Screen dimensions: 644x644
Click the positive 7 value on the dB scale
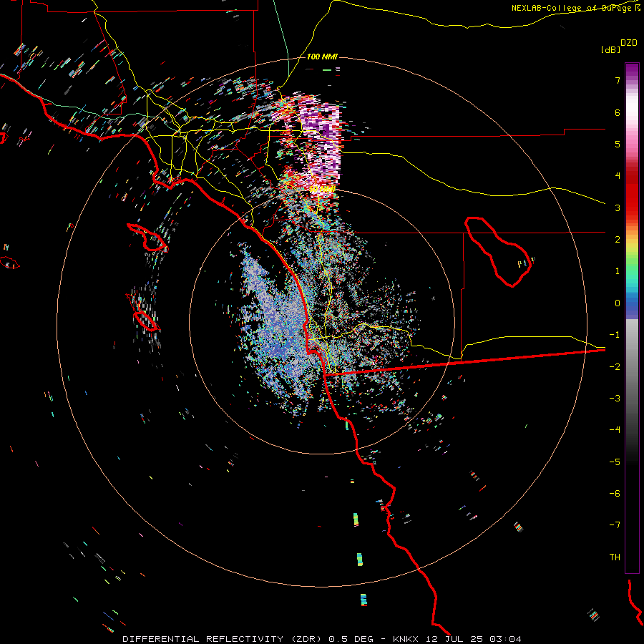(x=618, y=80)
